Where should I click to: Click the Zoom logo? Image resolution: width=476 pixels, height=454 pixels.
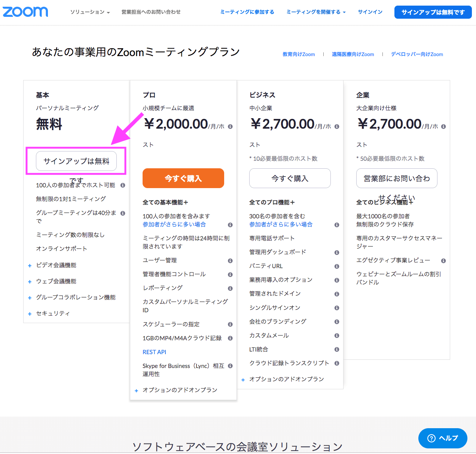click(x=25, y=12)
